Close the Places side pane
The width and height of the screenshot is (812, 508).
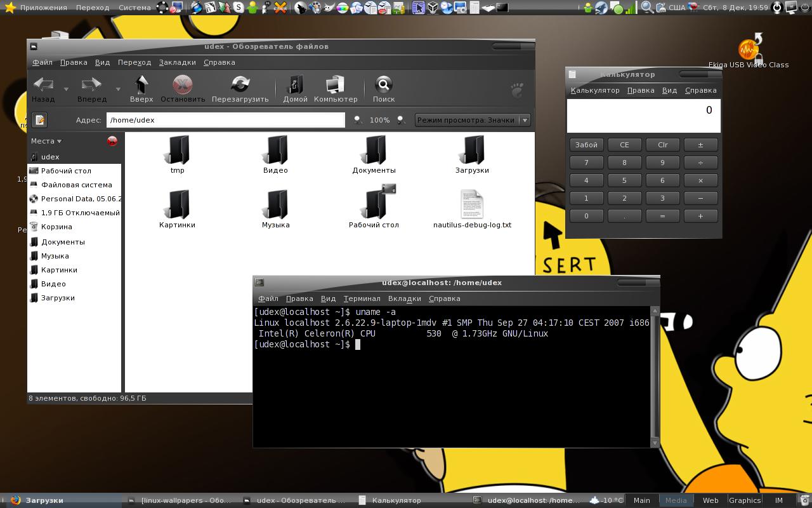112,141
